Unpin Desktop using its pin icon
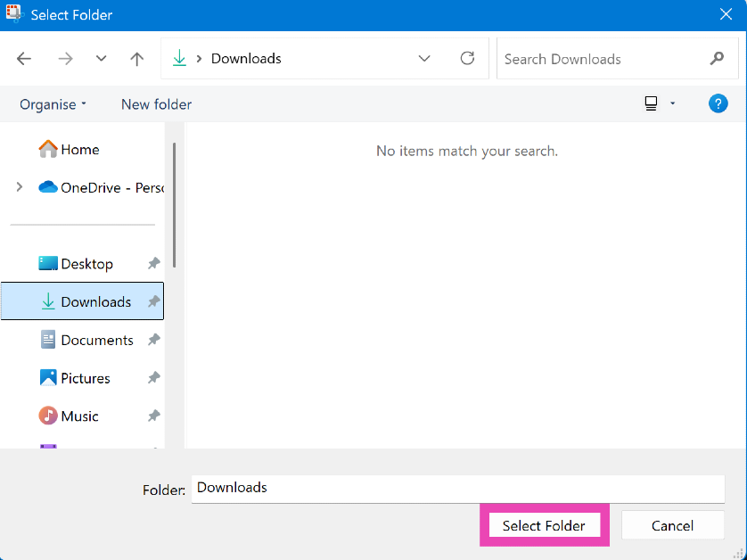Screen dimensions: 747x560 pyautogui.click(x=153, y=264)
